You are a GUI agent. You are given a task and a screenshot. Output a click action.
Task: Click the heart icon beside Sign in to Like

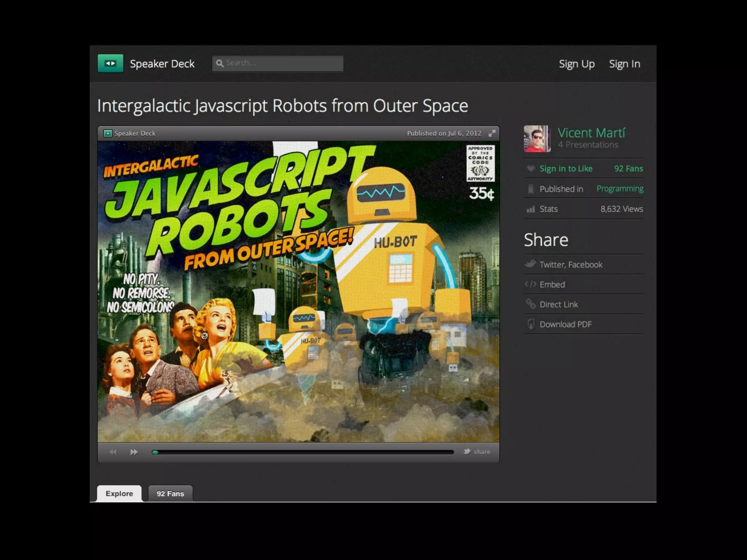pos(531,168)
